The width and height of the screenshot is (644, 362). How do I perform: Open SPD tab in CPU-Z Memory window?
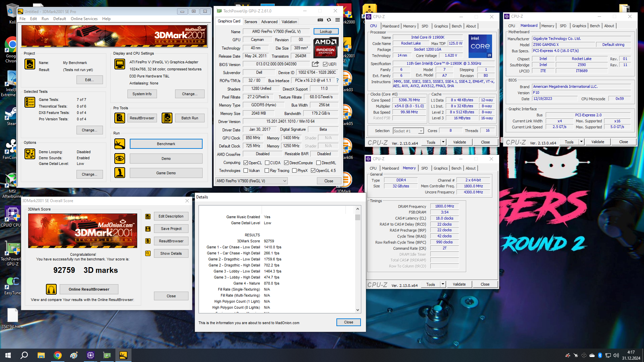[x=424, y=168]
